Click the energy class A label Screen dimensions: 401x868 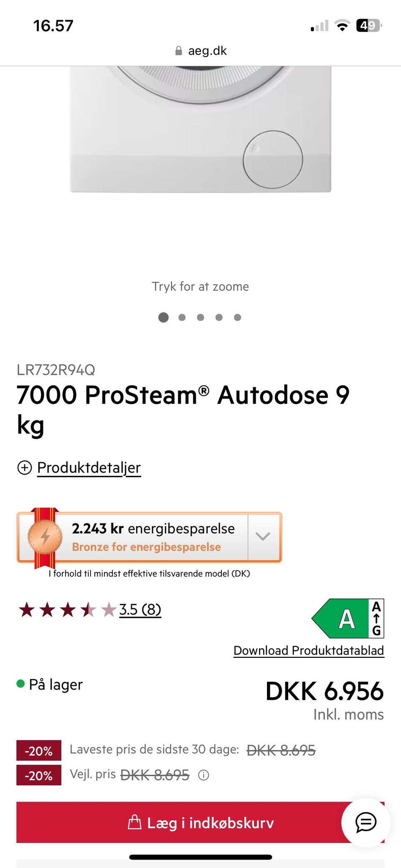pos(348,618)
